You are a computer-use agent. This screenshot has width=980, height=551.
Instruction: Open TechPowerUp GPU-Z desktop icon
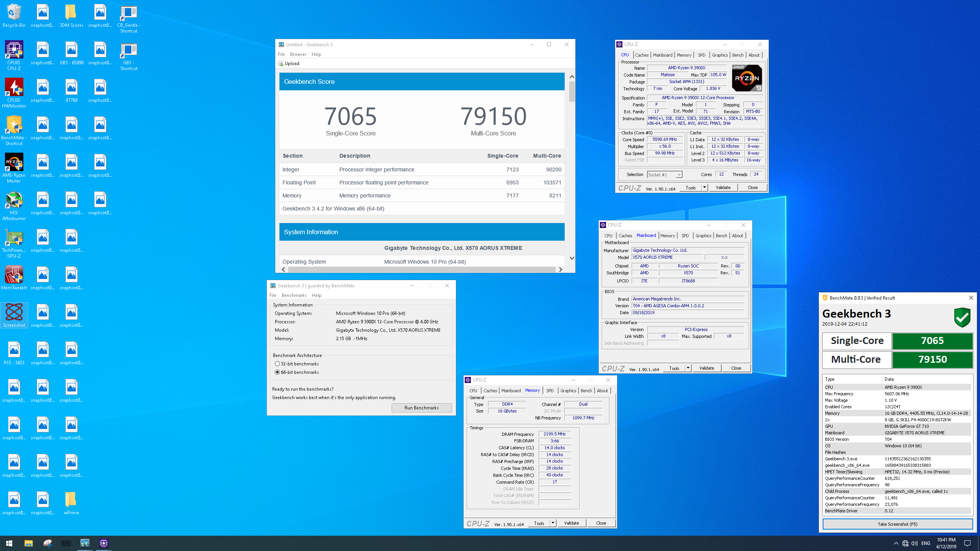pos(14,243)
